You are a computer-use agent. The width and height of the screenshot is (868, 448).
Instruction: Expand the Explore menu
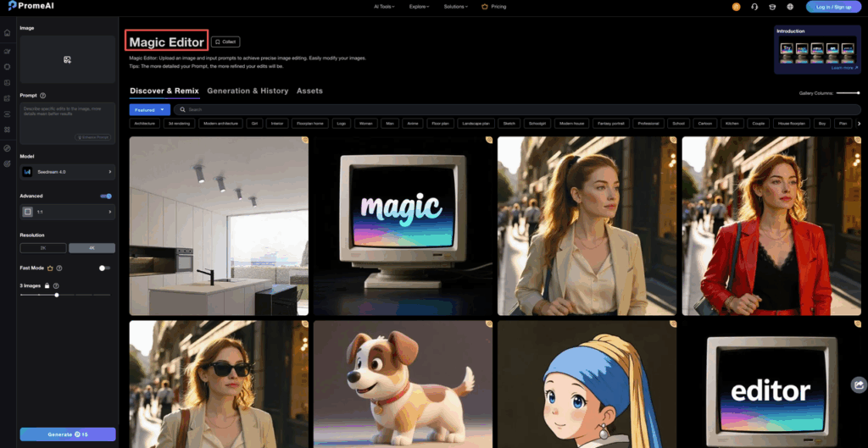(x=419, y=7)
